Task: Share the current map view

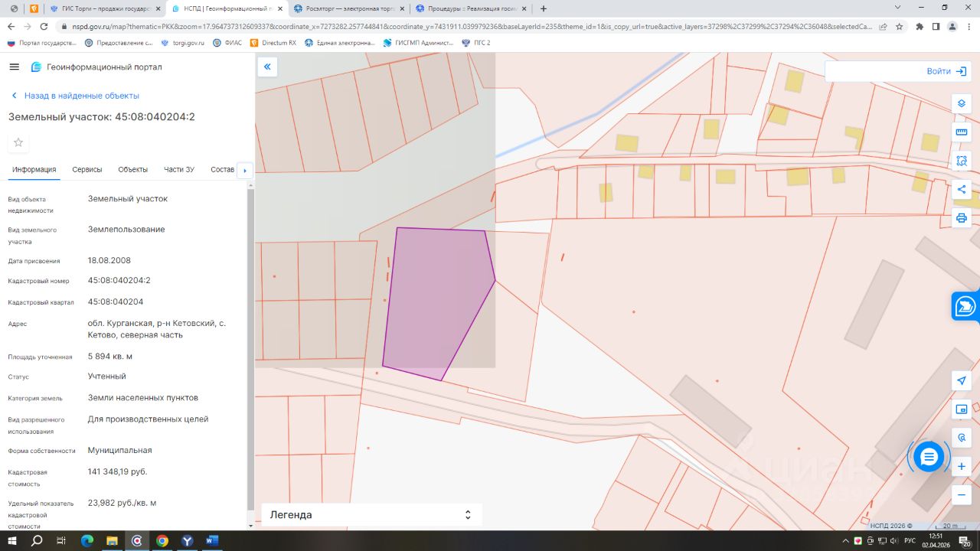Action: 962,189
